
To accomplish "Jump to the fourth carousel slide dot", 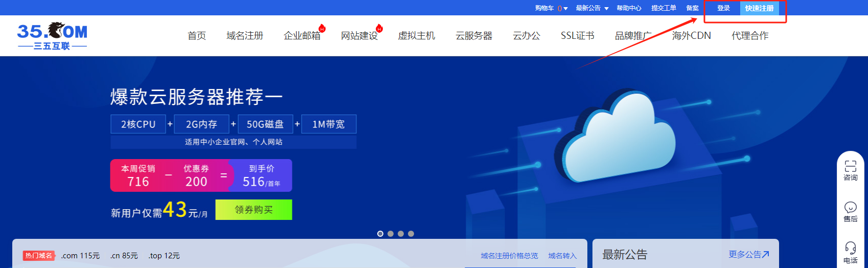I will (x=411, y=234).
